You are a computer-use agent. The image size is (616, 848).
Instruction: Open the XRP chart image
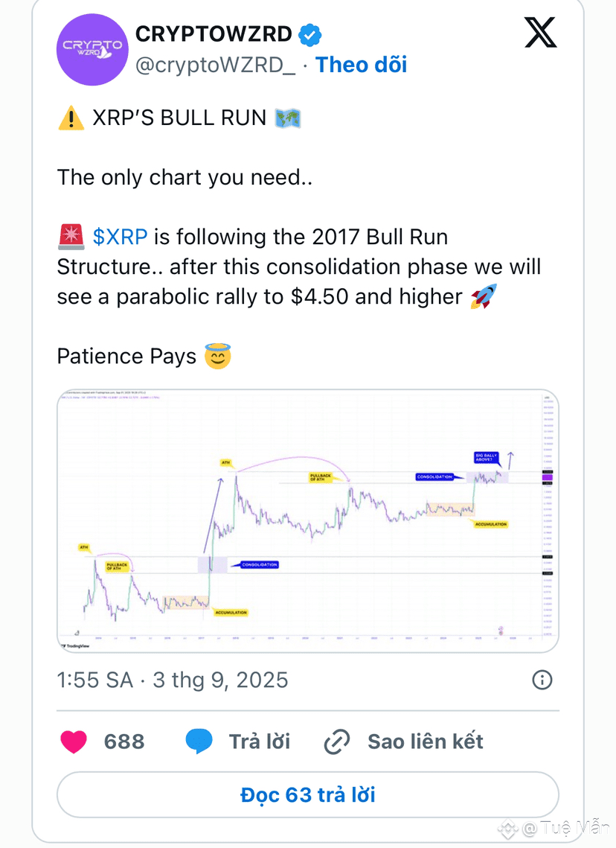(x=308, y=521)
